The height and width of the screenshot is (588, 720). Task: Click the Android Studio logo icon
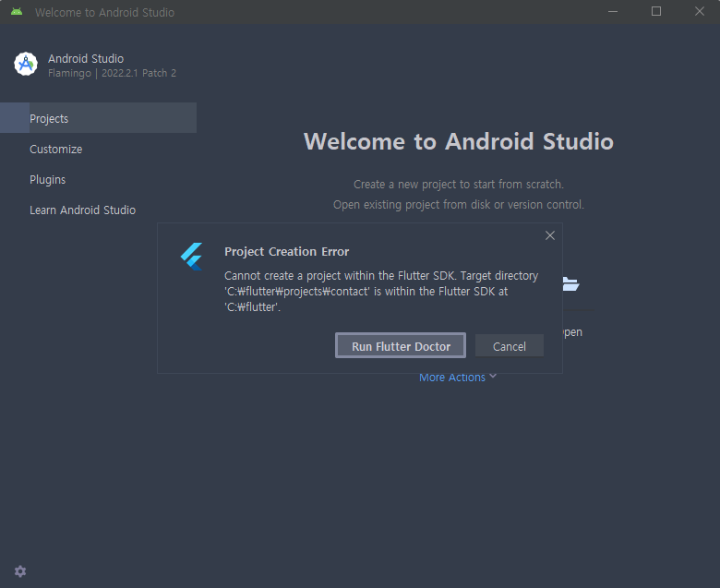26,64
